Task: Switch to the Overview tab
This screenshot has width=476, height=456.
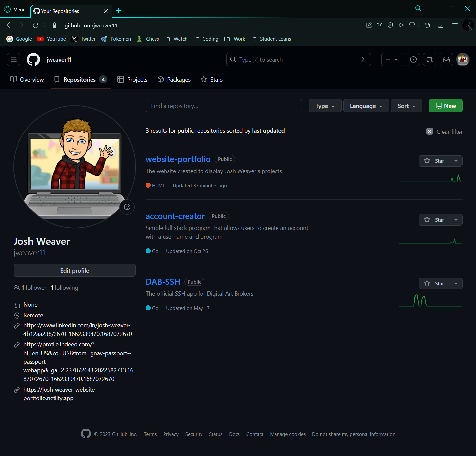Action: [x=27, y=79]
